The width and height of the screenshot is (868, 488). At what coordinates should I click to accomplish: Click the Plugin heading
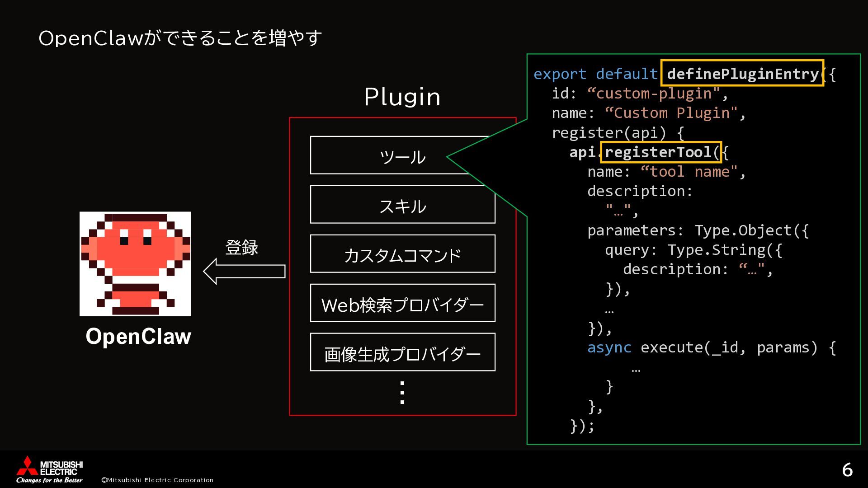pos(402,97)
